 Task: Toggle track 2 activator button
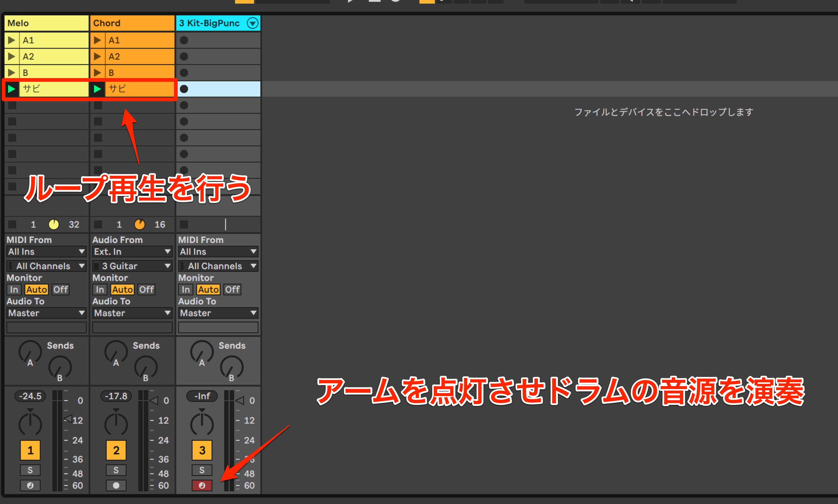[116, 450]
